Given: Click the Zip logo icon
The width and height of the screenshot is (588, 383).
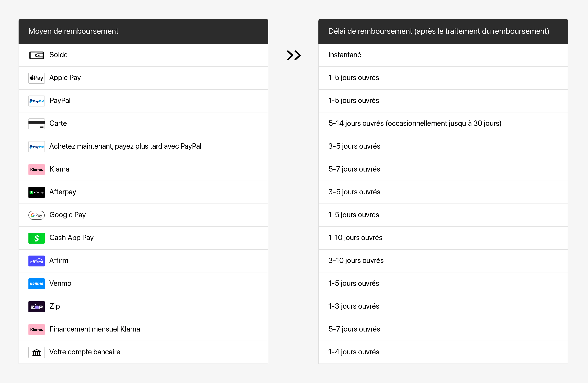Looking at the screenshot, I should pyautogui.click(x=36, y=306).
